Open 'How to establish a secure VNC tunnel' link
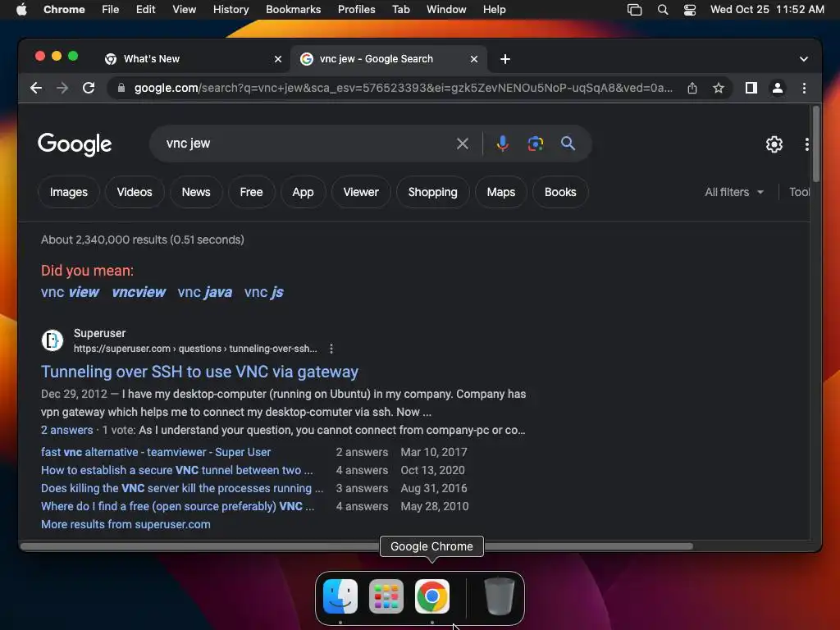The width and height of the screenshot is (840, 630). tap(177, 470)
